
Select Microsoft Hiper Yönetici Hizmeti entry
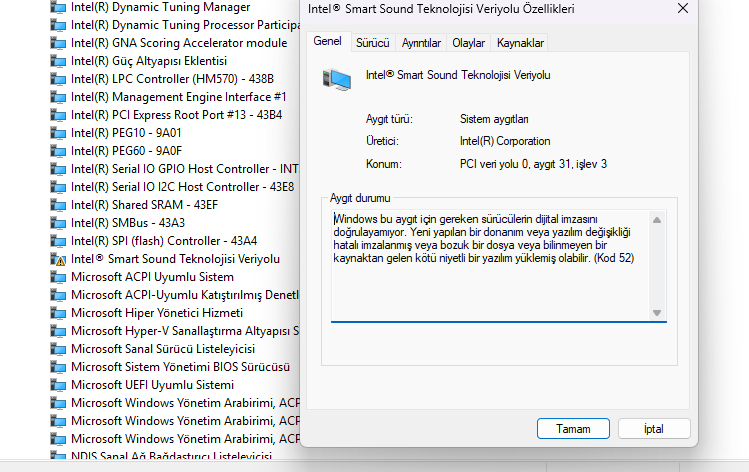pyautogui.click(x=157, y=313)
